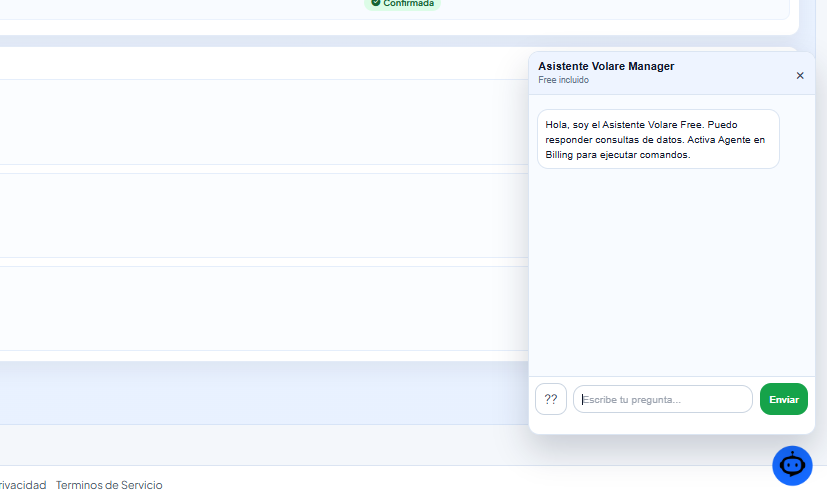Click the green Confirmada status badge
Screen dimensions: 827x495
(x=402, y=4)
